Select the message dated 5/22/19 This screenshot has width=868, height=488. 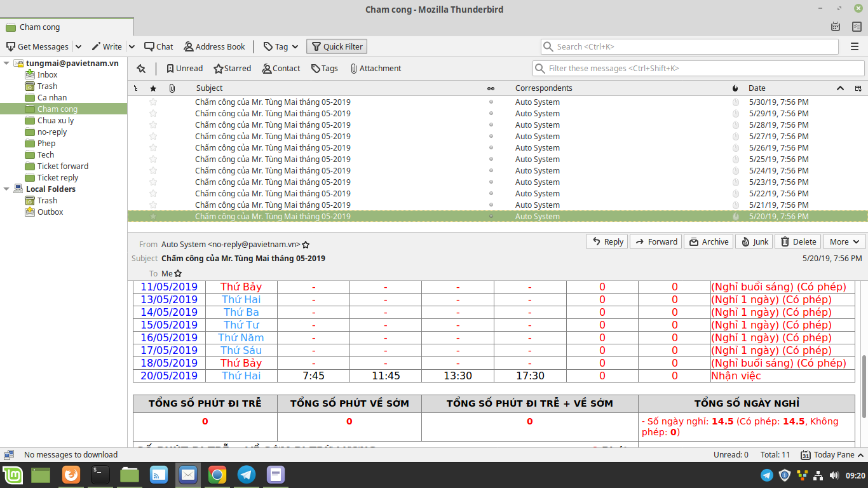(x=498, y=194)
